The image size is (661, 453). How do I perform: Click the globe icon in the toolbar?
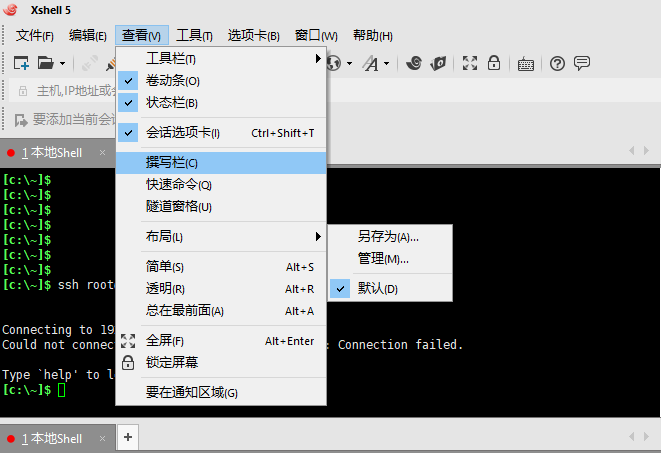[x=334, y=64]
